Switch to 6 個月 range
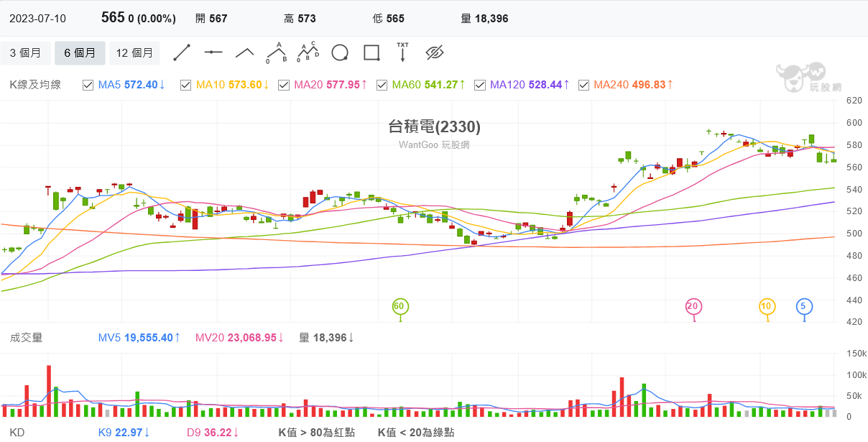This screenshot has height=442, width=868. (80, 53)
